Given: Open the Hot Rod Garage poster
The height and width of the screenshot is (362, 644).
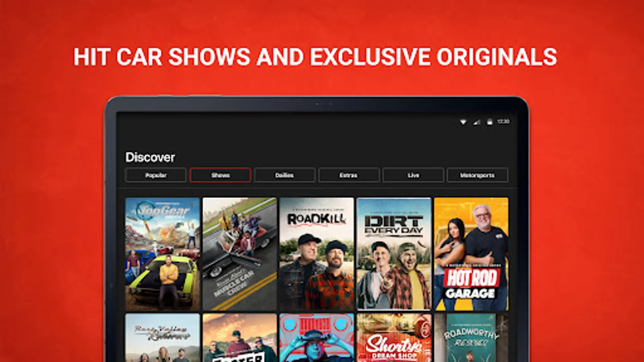Looking at the screenshot, I should (x=471, y=254).
